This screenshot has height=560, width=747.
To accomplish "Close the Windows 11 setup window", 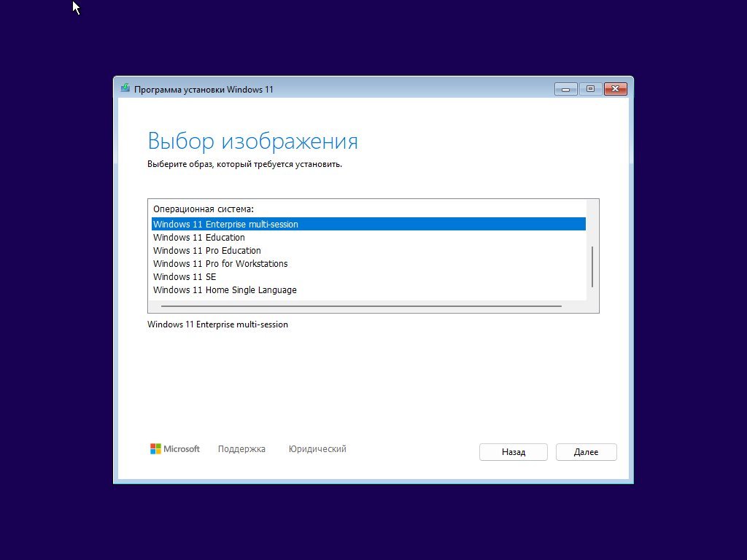I will coord(616,89).
